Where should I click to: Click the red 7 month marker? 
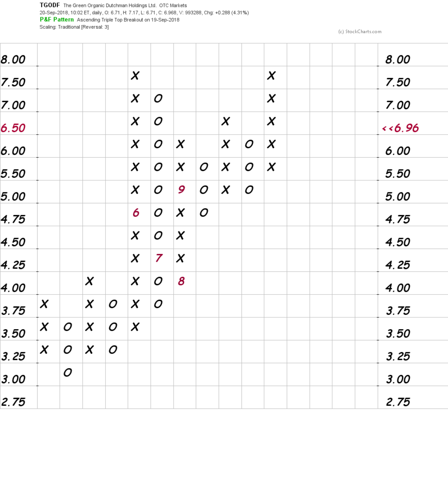point(158,258)
